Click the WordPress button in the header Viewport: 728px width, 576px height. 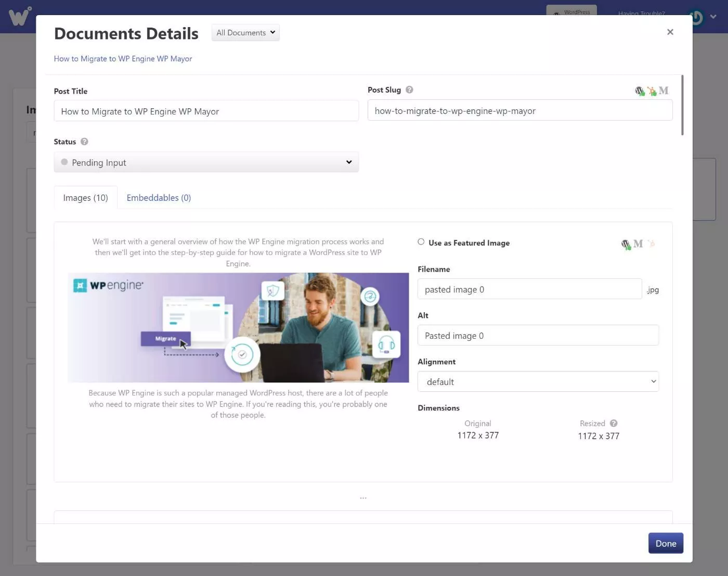(571, 11)
